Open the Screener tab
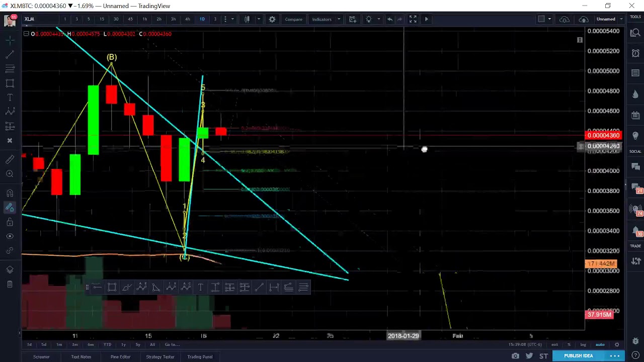644x362 pixels. [41, 356]
